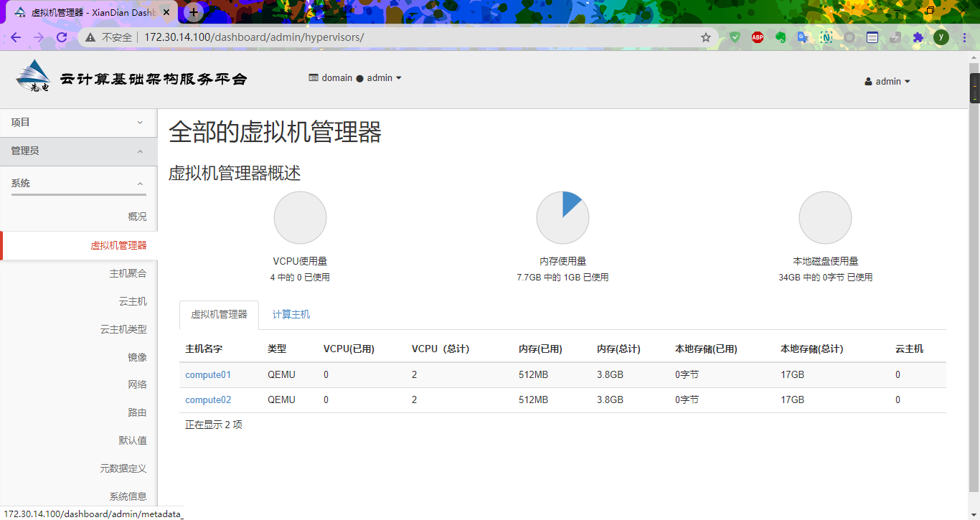This screenshot has width=980, height=520.
Task: Select 镜像 in the sidebar menu
Action: pos(137,356)
